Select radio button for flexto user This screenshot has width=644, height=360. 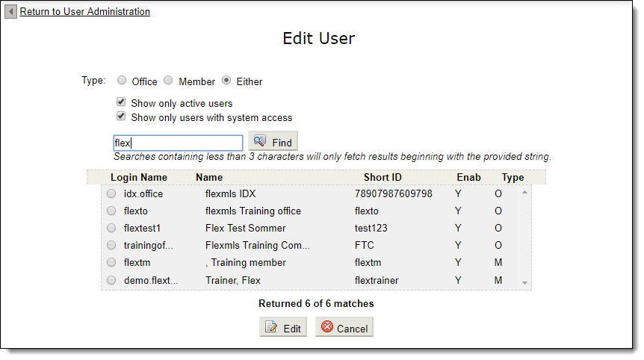(111, 211)
